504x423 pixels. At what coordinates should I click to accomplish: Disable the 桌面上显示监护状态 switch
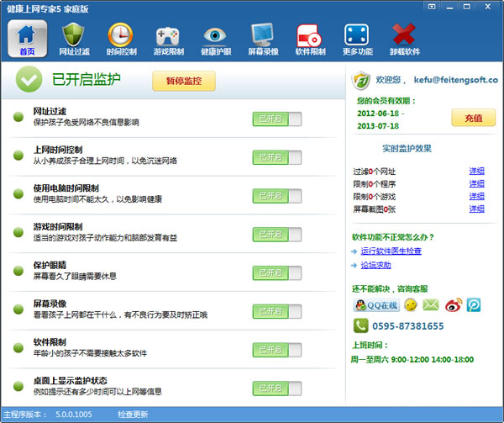276,389
